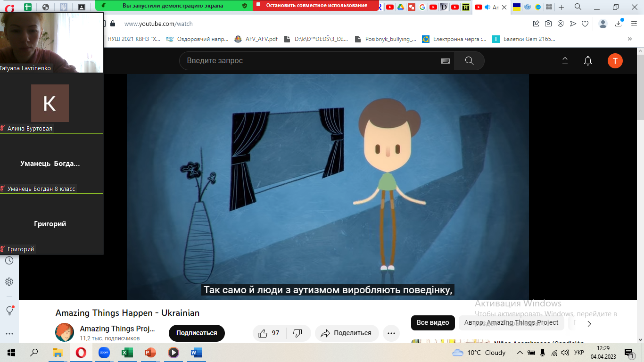644x362 pixels.
Task: Open the Windows Start menu
Action: [11, 353]
